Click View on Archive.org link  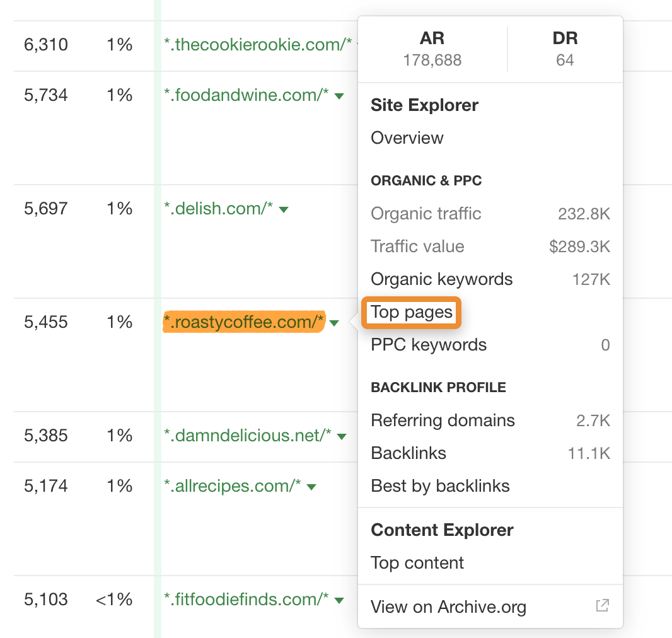click(448, 607)
